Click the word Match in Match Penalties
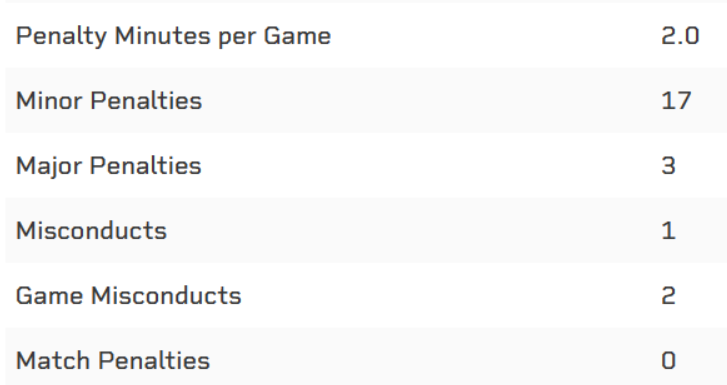This screenshot has height=385, width=727. 53,360
